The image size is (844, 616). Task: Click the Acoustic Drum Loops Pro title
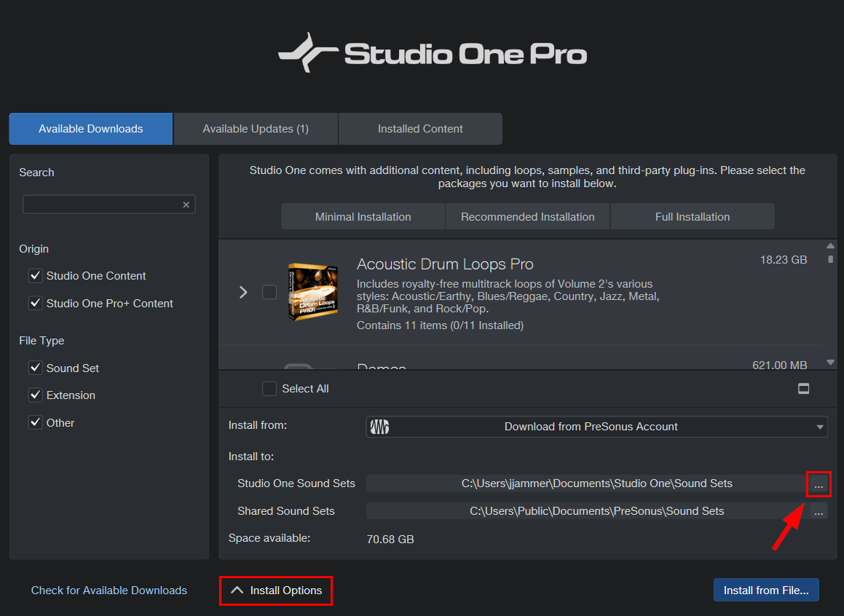pos(445,264)
